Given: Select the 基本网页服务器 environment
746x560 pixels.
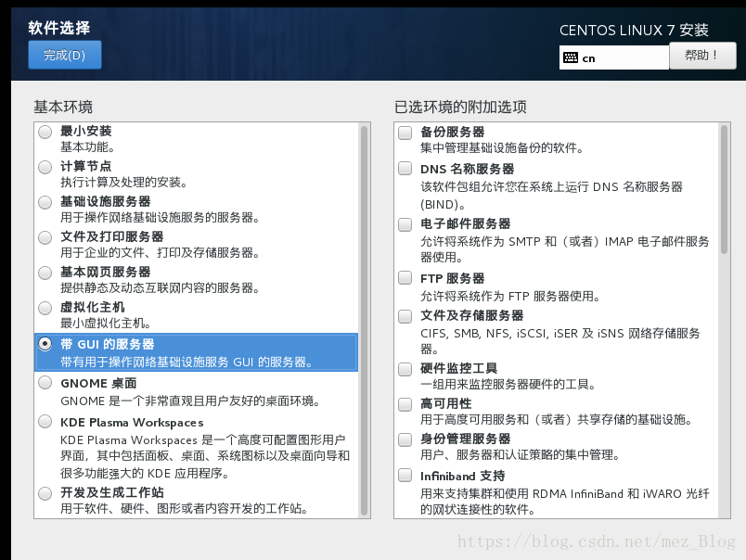Looking at the screenshot, I should [x=45, y=273].
